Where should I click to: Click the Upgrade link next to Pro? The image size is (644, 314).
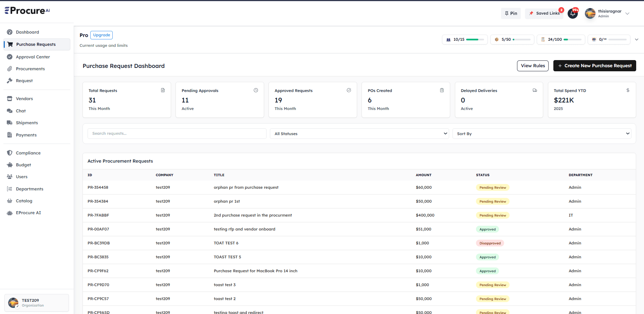101,35
